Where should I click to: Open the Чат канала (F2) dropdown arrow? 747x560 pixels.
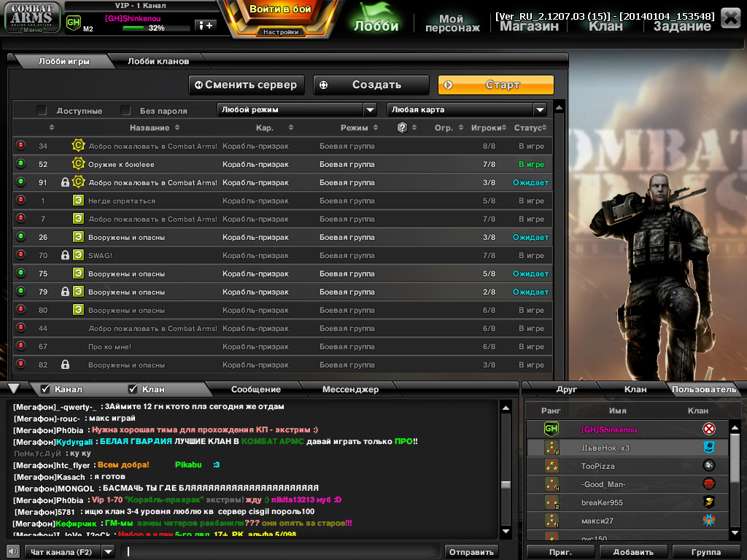109,552
